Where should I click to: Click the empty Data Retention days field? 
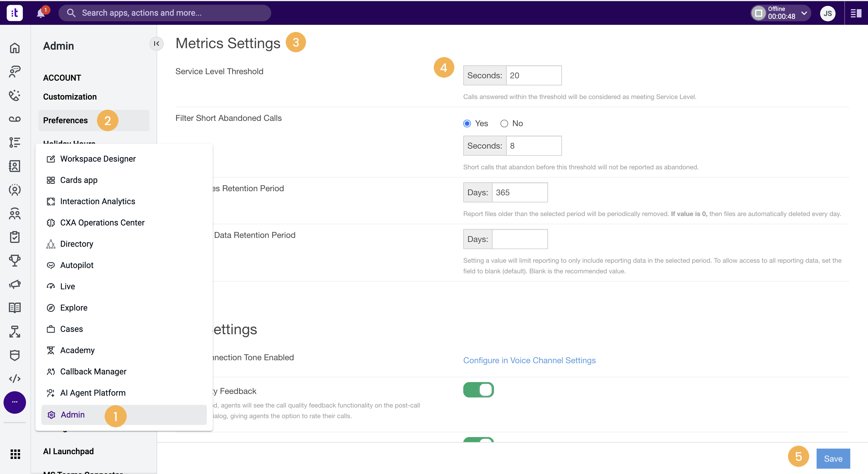point(520,239)
